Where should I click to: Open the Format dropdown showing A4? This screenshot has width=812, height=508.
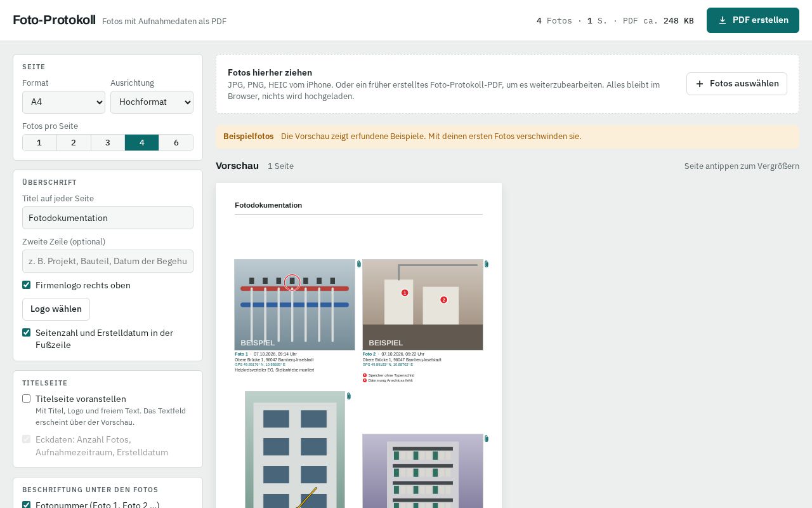click(x=63, y=102)
